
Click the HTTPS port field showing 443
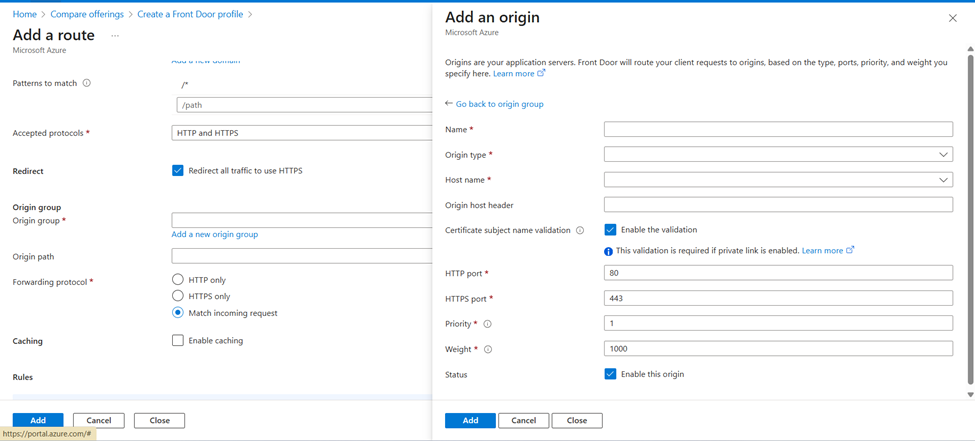pyautogui.click(x=779, y=299)
